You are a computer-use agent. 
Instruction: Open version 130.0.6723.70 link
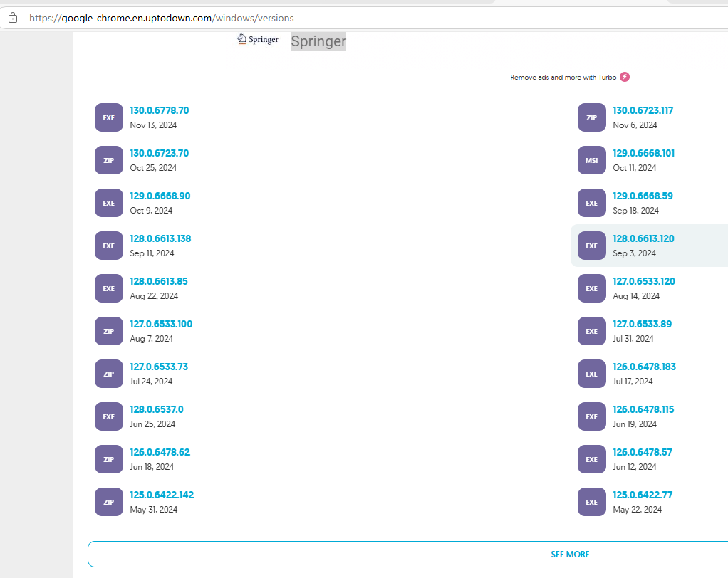[160, 153]
